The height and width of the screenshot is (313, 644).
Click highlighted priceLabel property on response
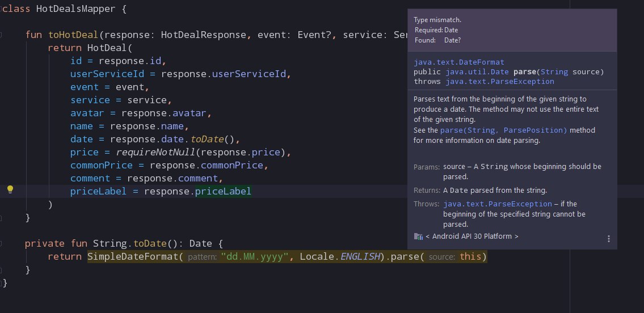[223, 192]
